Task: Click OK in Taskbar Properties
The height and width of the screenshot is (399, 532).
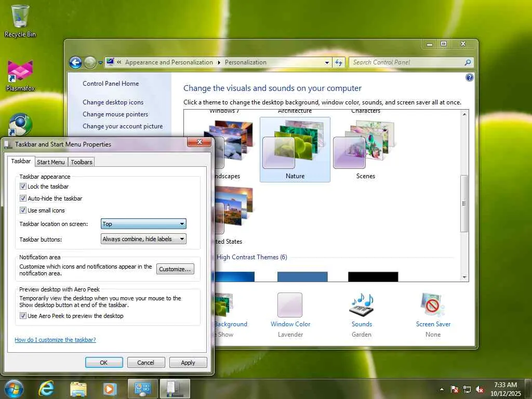Action: pos(104,363)
